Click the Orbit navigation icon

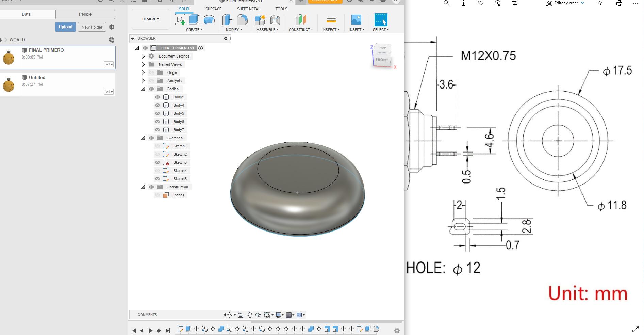pos(229,315)
